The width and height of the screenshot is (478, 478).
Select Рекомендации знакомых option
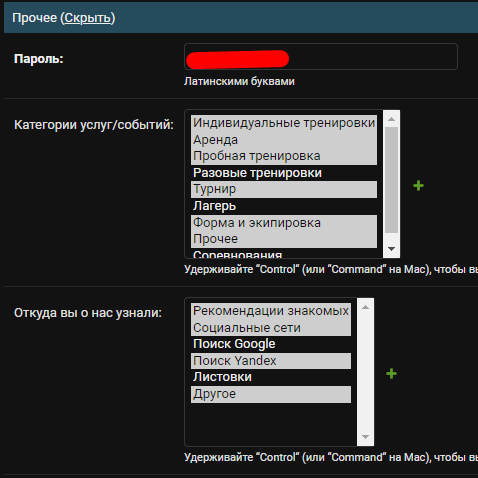(x=271, y=311)
